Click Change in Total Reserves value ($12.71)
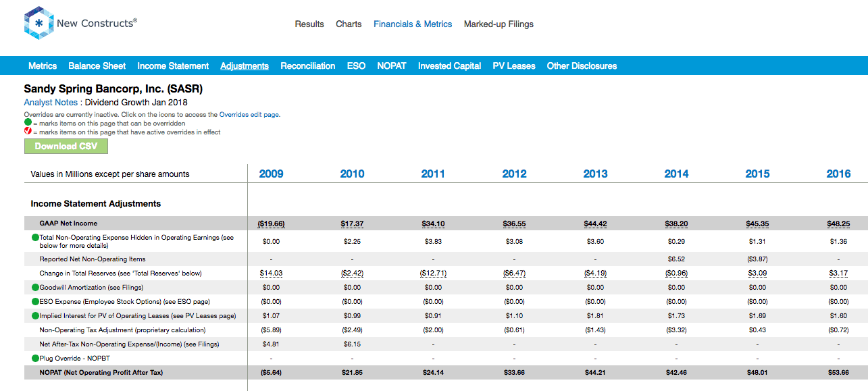 [x=433, y=273]
